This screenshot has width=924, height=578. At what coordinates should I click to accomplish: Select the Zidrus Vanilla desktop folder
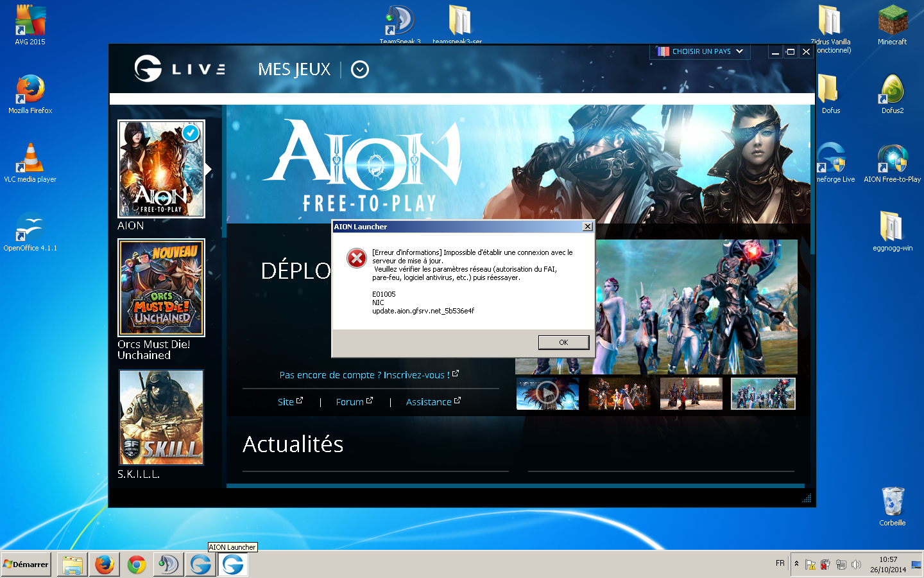[831, 29]
